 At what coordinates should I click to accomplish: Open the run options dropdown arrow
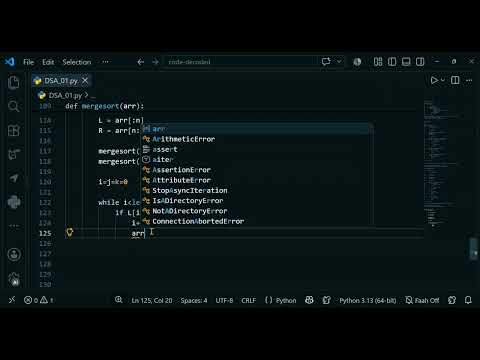[443, 80]
